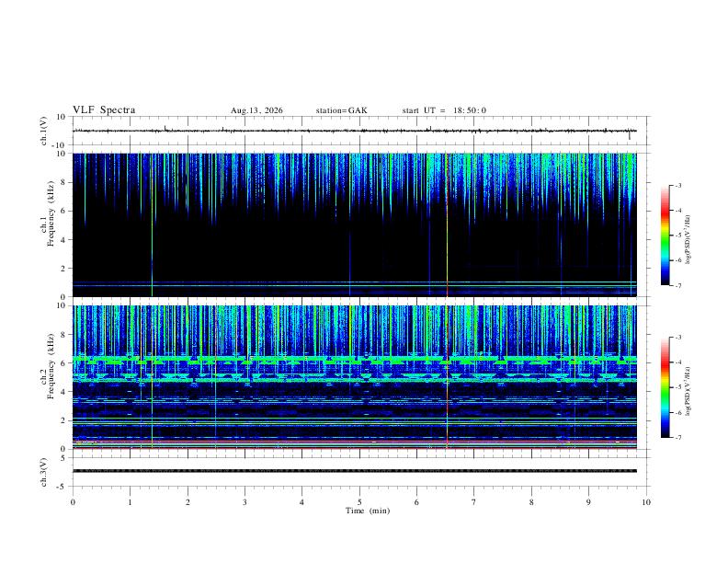Viewport: 728px width, 563px height.
Task: Click the VLF Spectra title text
Action: point(104,110)
